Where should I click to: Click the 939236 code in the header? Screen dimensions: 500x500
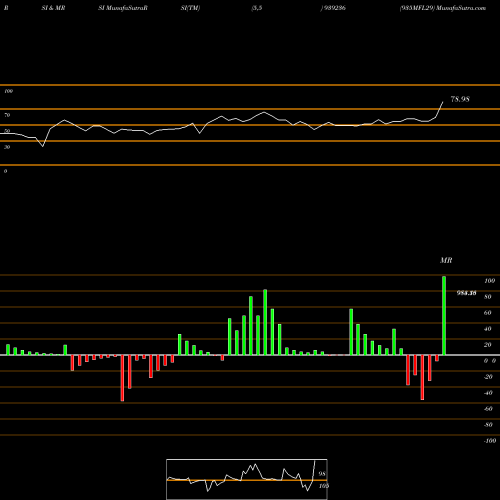[x=335, y=8]
